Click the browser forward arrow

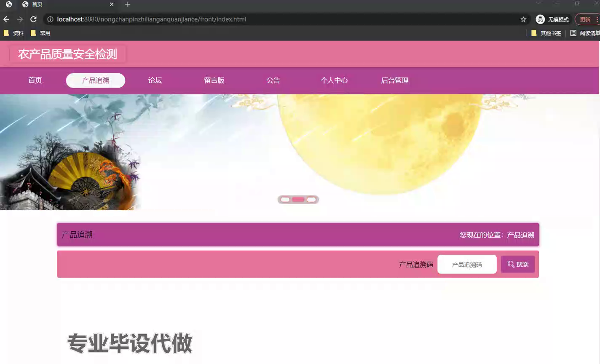click(x=20, y=19)
